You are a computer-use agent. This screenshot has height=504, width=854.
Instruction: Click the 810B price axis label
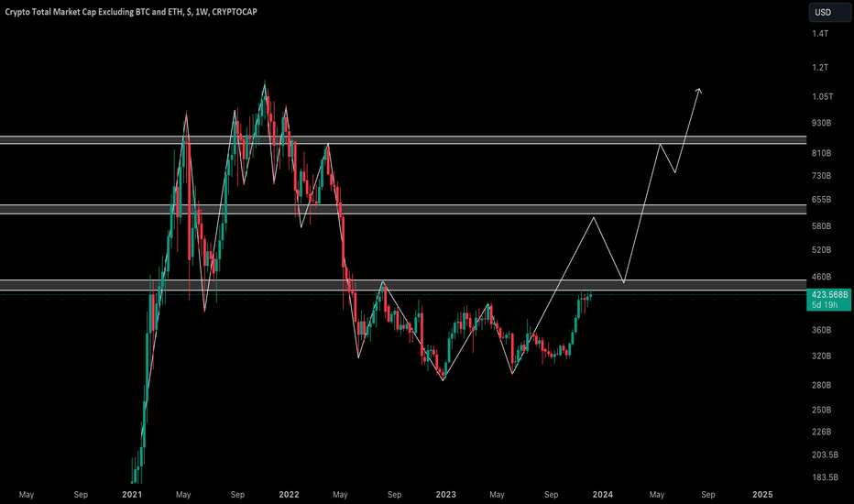821,154
